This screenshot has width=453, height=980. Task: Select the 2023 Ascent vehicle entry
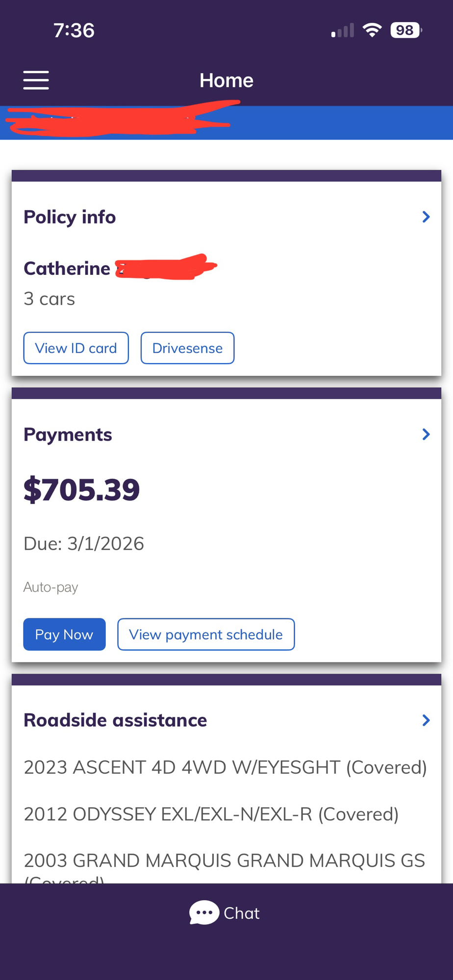225,767
